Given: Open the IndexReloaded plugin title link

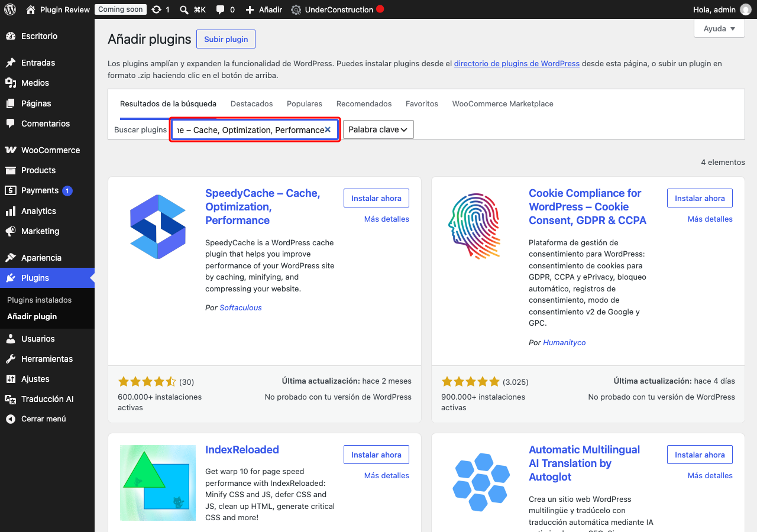Looking at the screenshot, I should pos(242,450).
